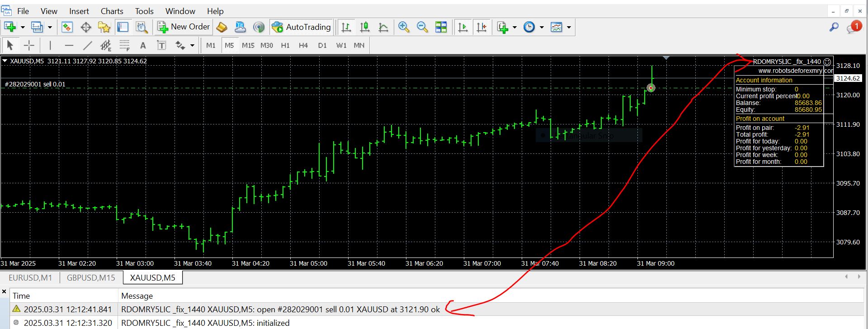Select the Fibonacci Retracement tool
This screenshot has width=868, height=329.
coord(124,45)
